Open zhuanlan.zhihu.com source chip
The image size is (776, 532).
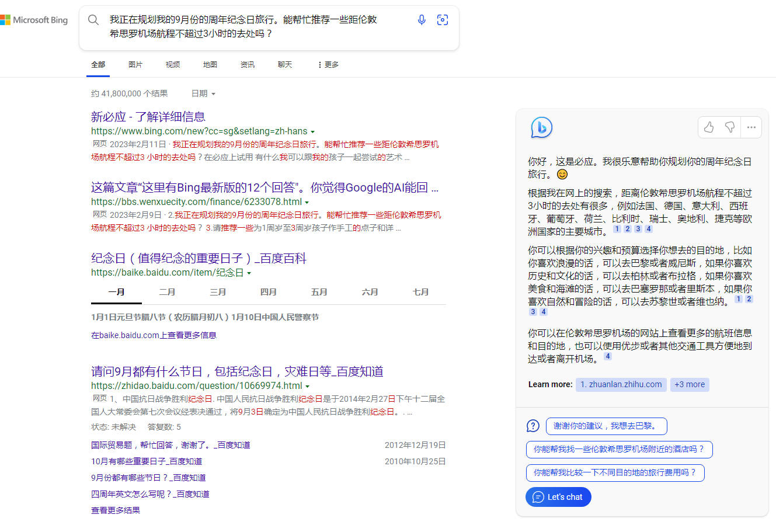click(x=621, y=384)
